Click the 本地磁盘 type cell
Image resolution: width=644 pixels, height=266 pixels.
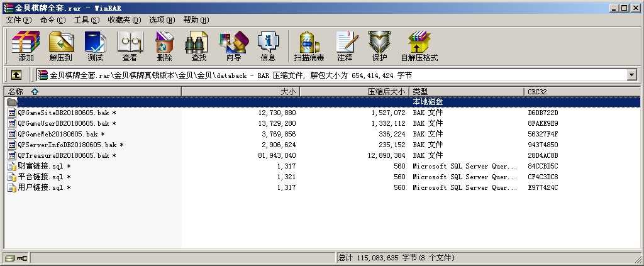428,102
